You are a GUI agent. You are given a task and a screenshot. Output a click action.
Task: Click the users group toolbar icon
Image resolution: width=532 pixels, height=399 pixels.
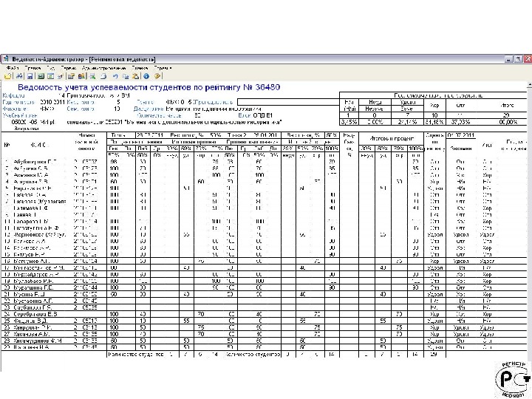81,76
